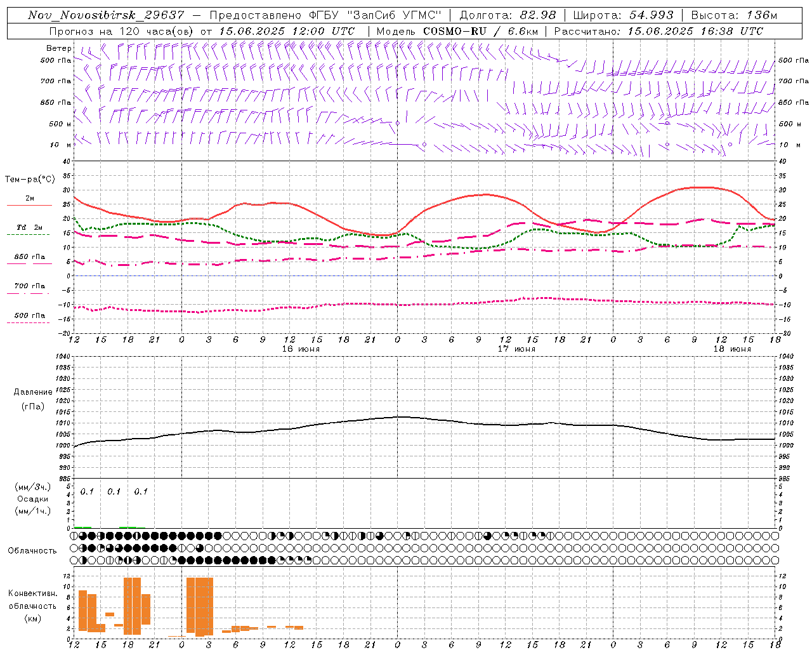Click the Td 2м dew point legend entry
The height and width of the screenshot is (650, 812).
(30, 227)
